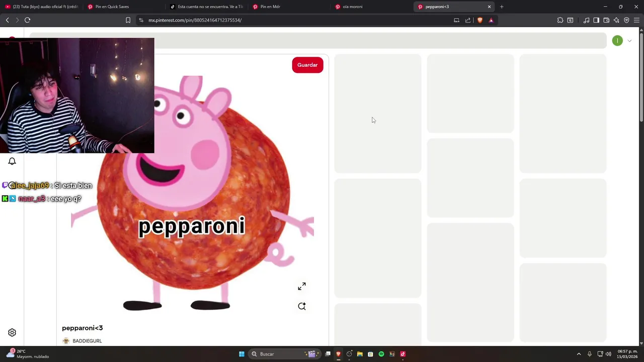
Task: Open the Brave VPN shield icon
Action: pos(626,20)
